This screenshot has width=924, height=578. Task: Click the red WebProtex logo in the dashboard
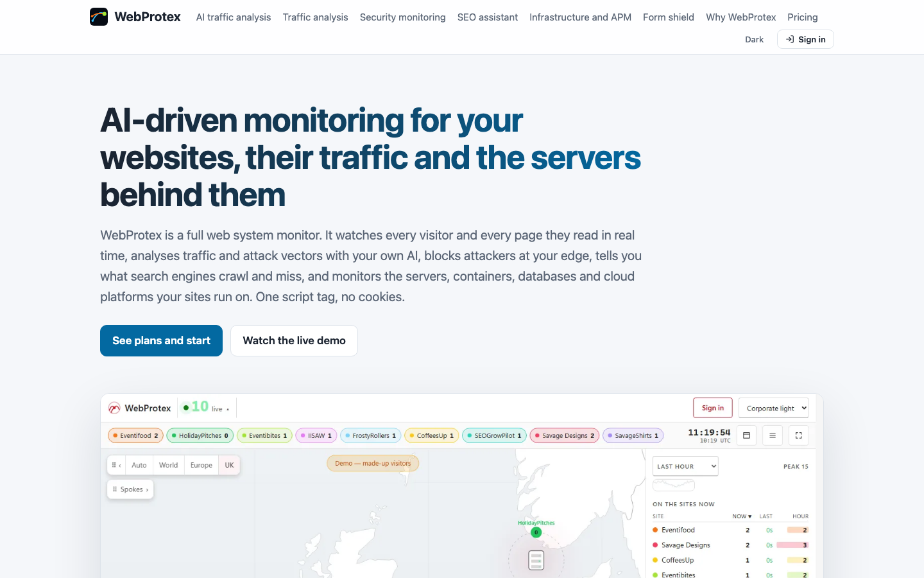coord(114,408)
